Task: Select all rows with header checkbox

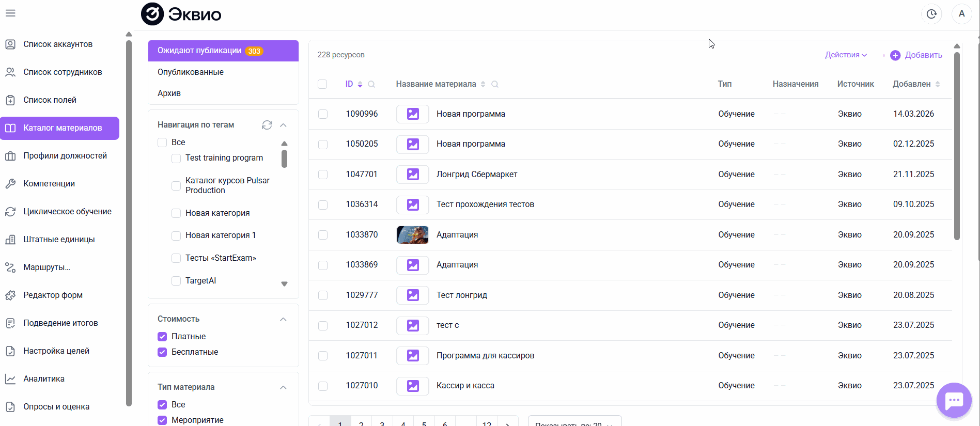Action: pyautogui.click(x=322, y=84)
